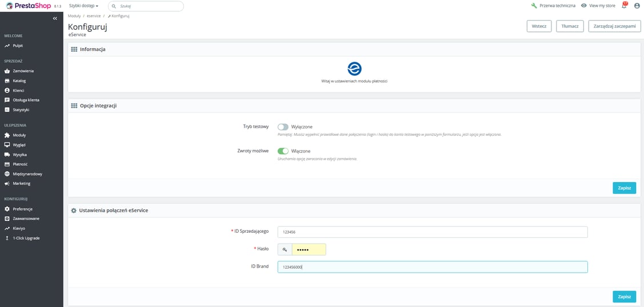Screen dimensions: 644x307
Task: Click the Zamówienia basket icon
Action: tap(7, 71)
